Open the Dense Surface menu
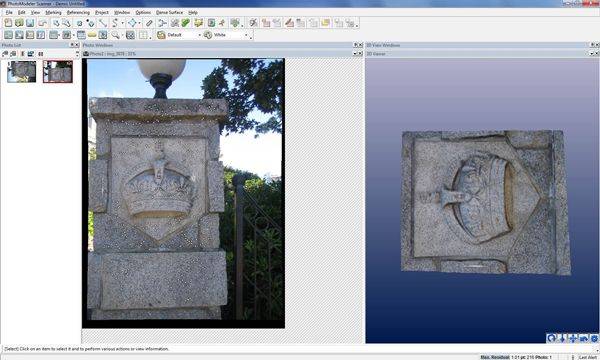 click(x=169, y=13)
